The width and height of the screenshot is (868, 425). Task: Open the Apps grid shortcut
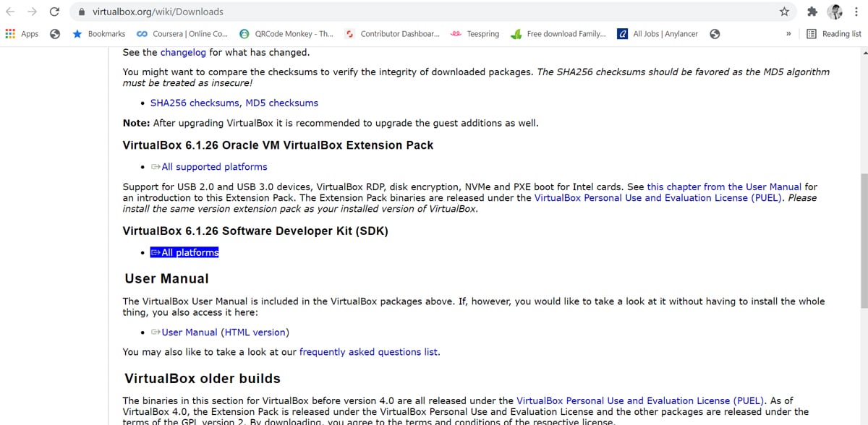(x=22, y=34)
